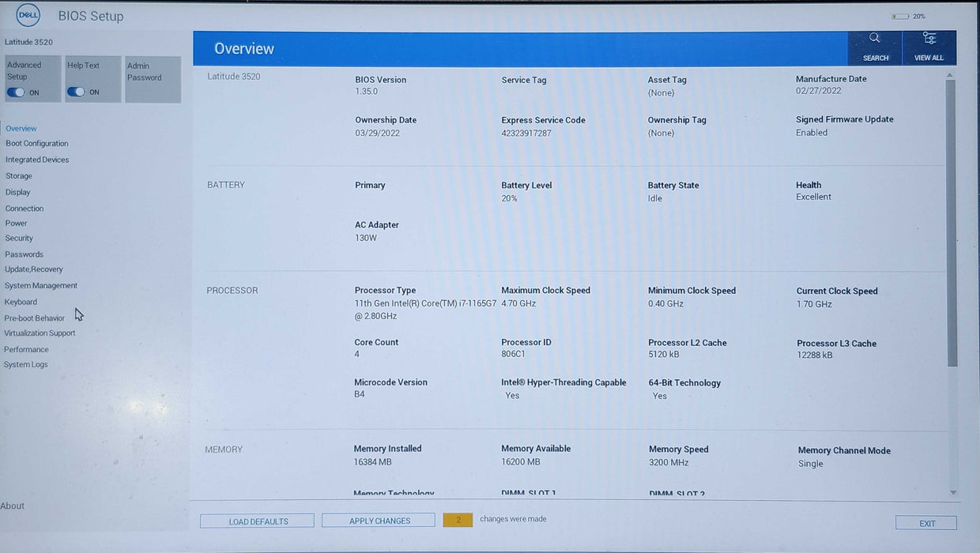Click the battery status icon

pyautogui.click(x=899, y=17)
